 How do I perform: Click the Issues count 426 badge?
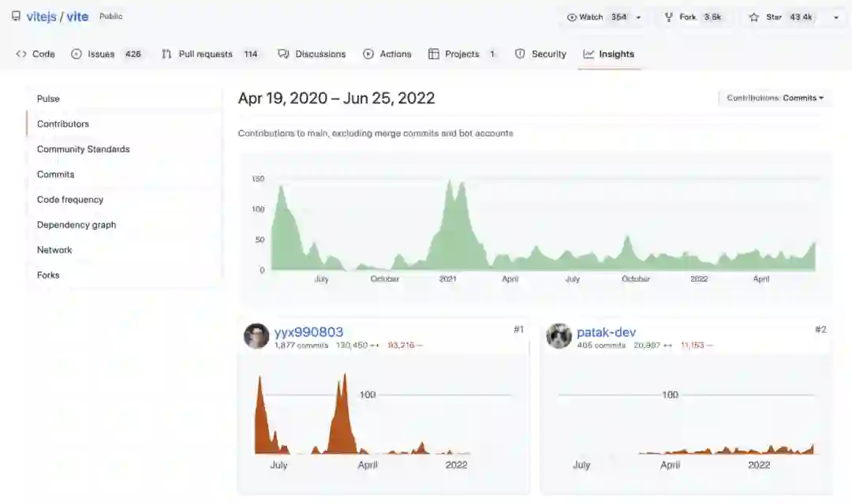[x=133, y=54]
